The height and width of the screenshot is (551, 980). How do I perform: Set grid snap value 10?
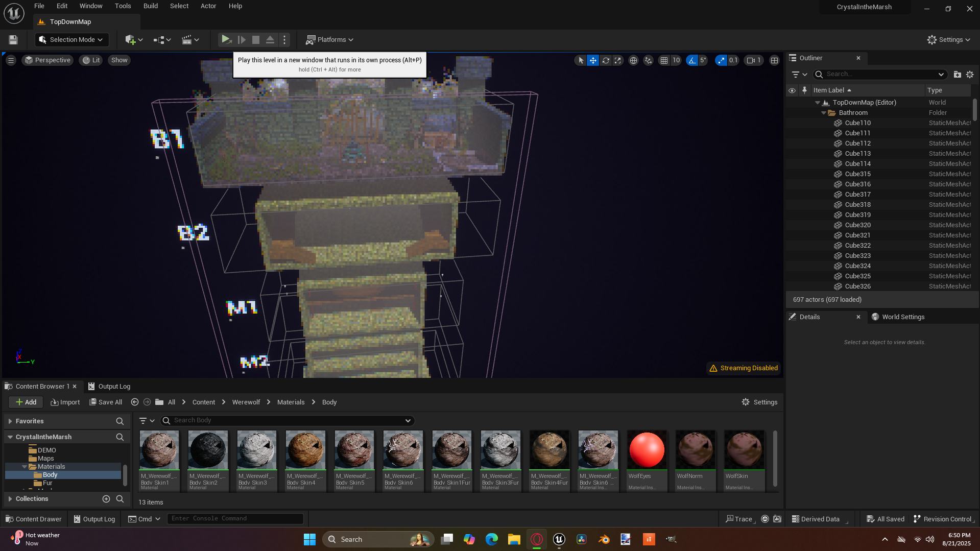pyautogui.click(x=676, y=60)
